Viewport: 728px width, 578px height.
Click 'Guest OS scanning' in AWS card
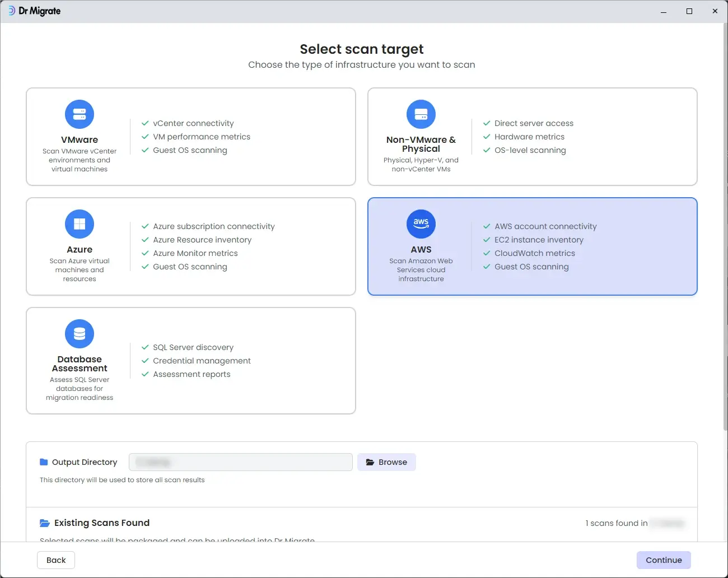click(x=531, y=267)
